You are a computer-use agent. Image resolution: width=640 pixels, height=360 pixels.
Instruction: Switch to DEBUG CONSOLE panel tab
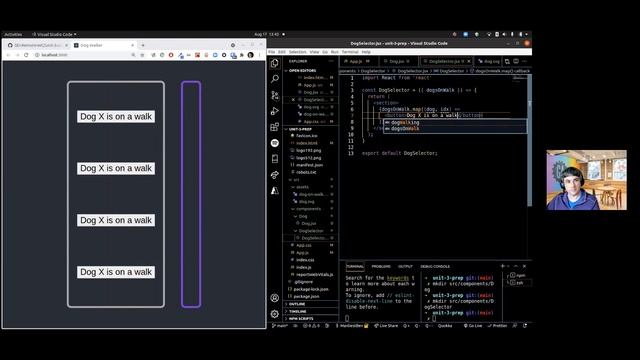tap(435, 266)
